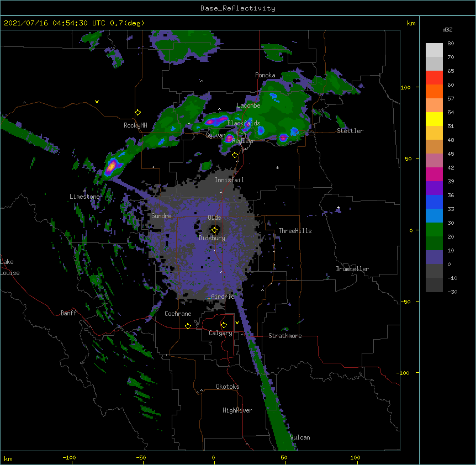Click the Blackfalds city label

tap(244, 123)
